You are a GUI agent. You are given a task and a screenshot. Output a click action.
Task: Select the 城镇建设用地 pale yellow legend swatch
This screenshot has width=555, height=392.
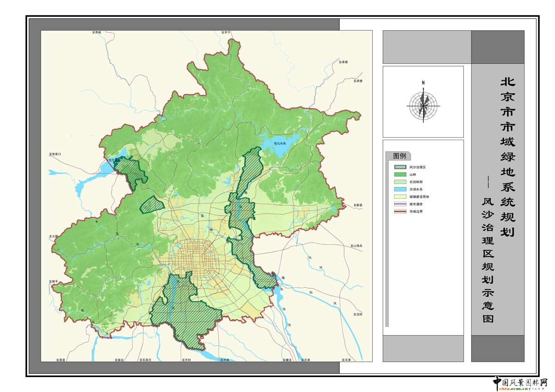pos(400,197)
